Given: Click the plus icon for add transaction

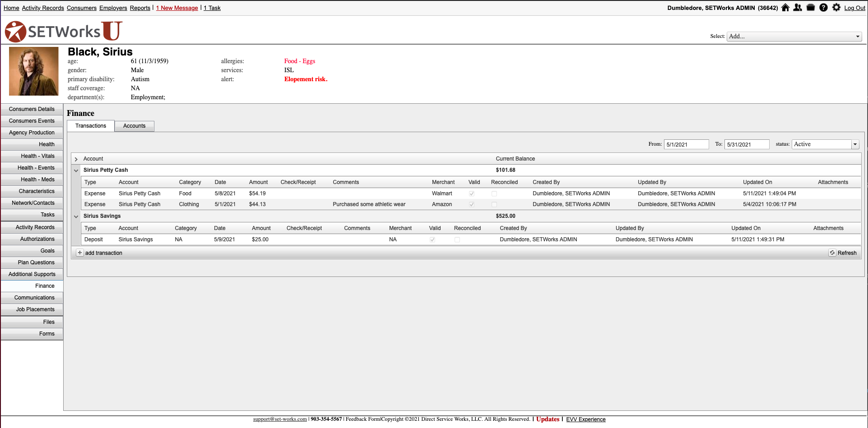Looking at the screenshot, I should pos(80,253).
